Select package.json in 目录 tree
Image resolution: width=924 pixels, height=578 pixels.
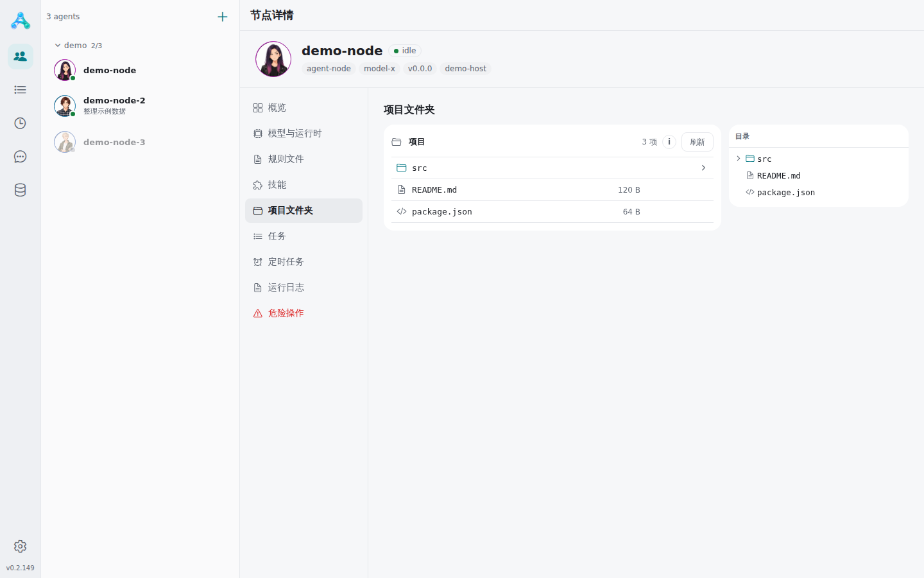[x=819, y=192]
